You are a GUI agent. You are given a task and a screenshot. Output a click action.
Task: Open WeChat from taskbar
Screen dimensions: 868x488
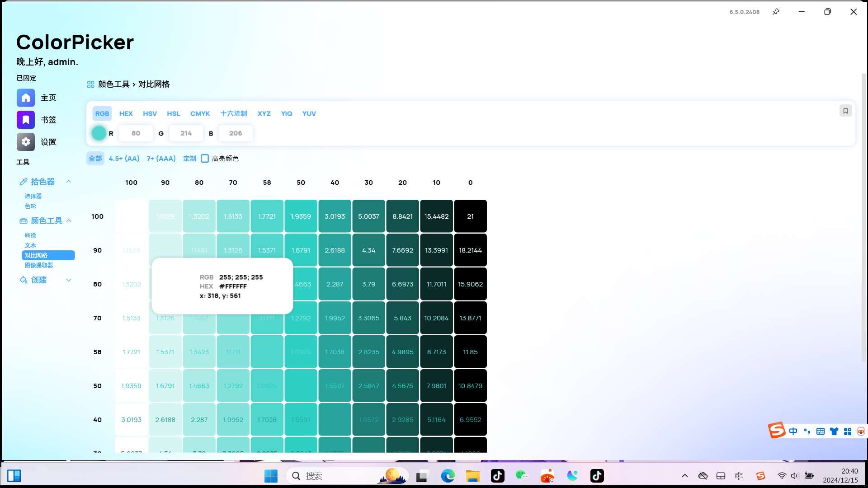(x=522, y=476)
